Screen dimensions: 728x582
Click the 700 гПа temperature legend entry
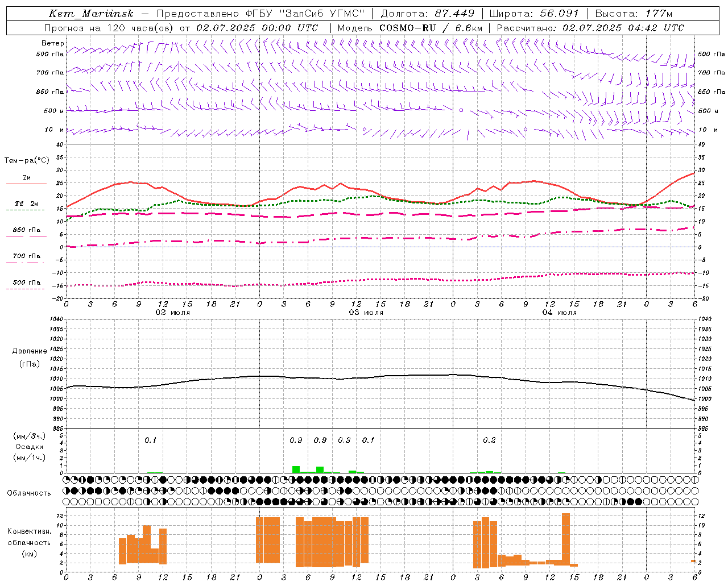(x=26, y=256)
